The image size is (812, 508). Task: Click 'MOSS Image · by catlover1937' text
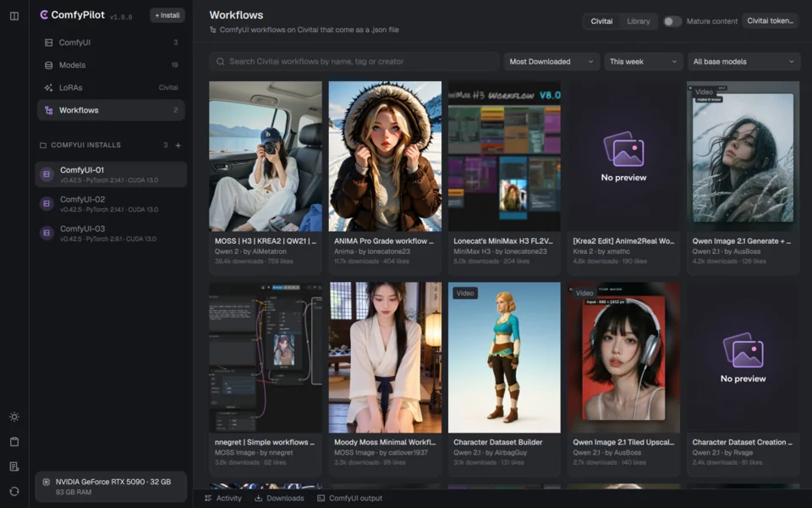pos(381,452)
